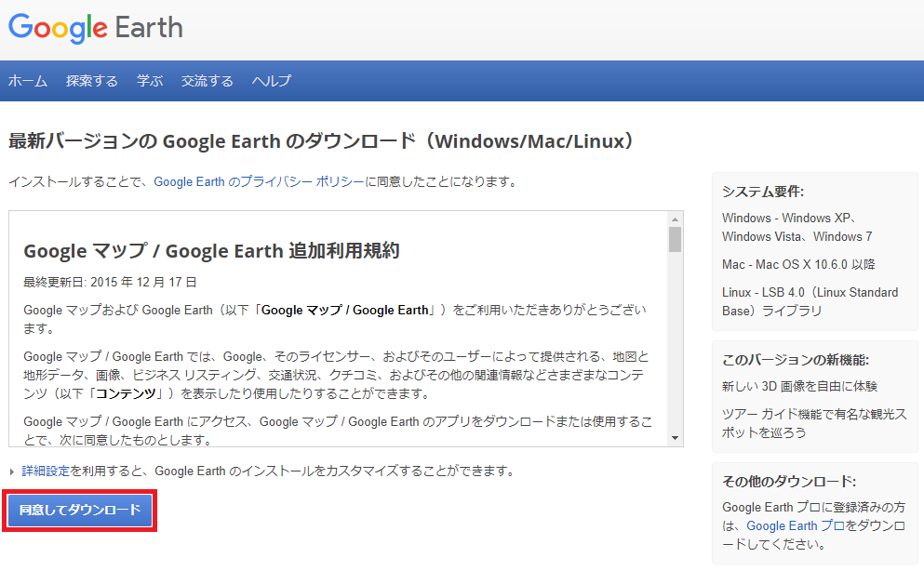Screen dimensions: 924x571
Task: Click the heading Google マップ / Google Earth 追加利用規約
Action: (211, 251)
